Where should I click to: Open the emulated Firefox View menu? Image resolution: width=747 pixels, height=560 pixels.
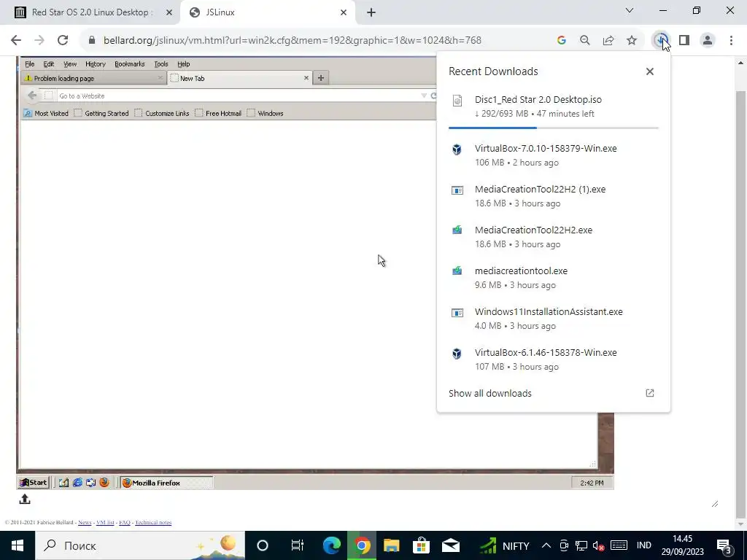[70, 64]
